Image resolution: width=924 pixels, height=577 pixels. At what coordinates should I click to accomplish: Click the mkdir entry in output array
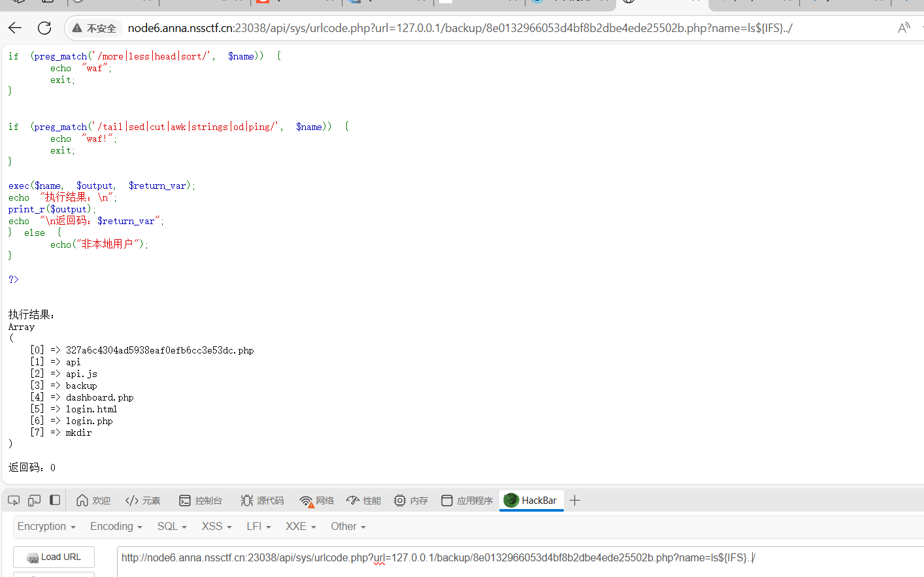(78, 433)
